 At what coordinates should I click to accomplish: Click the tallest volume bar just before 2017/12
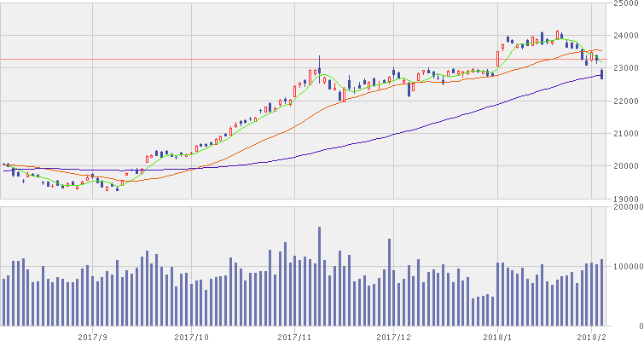(x=389, y=282)
